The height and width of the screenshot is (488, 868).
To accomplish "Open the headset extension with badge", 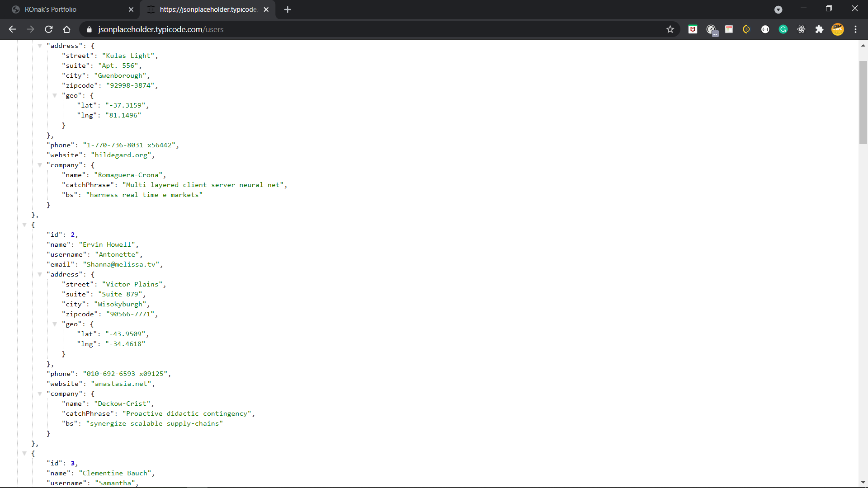I will [x=712, y=30].
